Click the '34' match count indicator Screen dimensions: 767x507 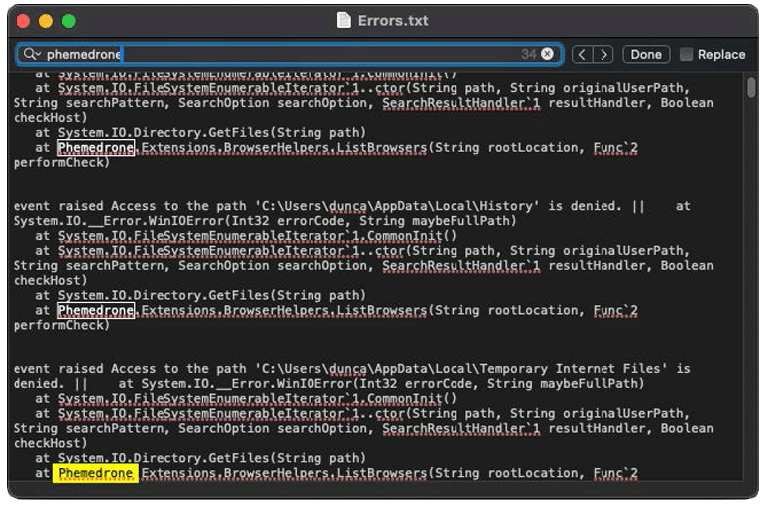(x=528, y=54)
